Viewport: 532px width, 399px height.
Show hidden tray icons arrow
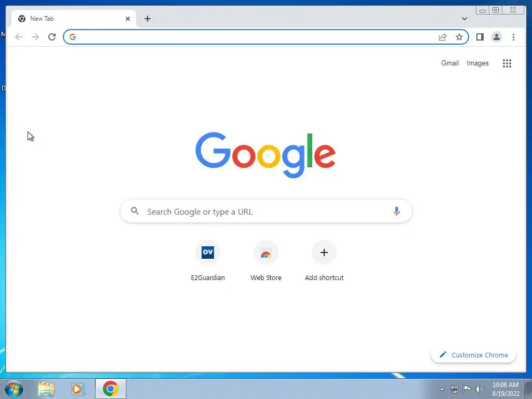click(442, 389)
